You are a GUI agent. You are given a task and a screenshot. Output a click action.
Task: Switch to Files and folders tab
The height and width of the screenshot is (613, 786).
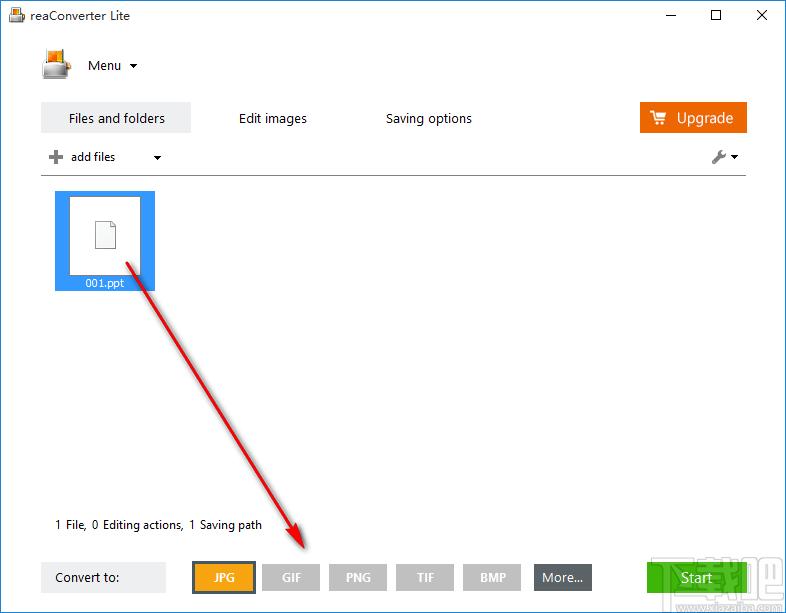[116, 118]
